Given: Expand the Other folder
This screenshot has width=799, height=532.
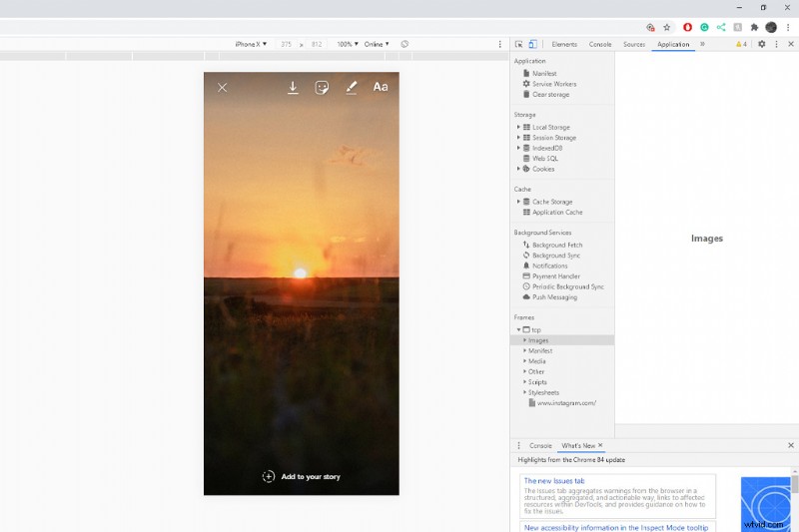Looking at the screenshot, I should (525, 371).
